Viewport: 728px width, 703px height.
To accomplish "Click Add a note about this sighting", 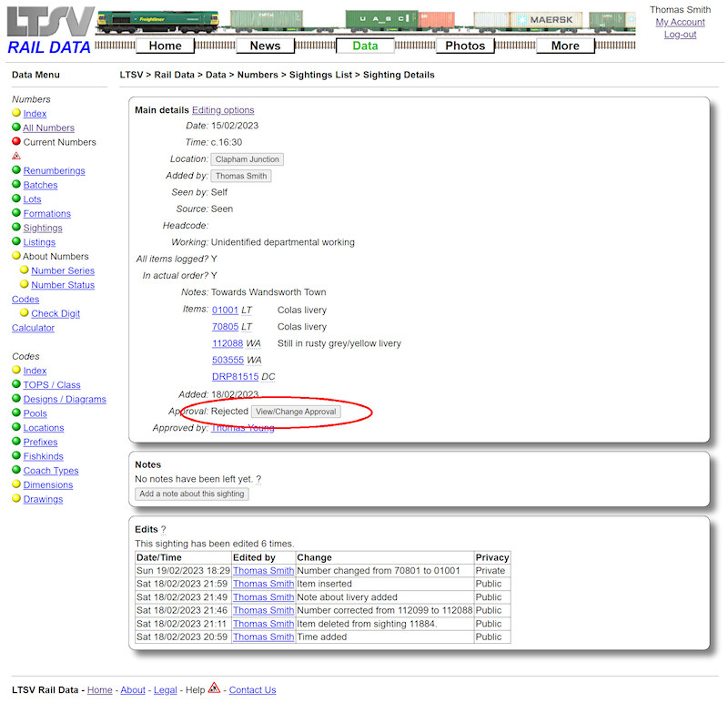I will [191, 493].
